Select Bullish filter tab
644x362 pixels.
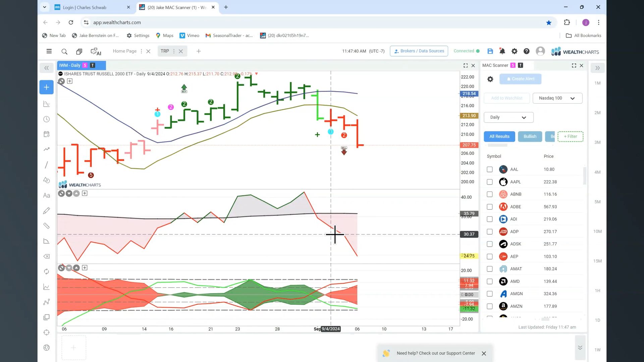click(x=530, y=136)
